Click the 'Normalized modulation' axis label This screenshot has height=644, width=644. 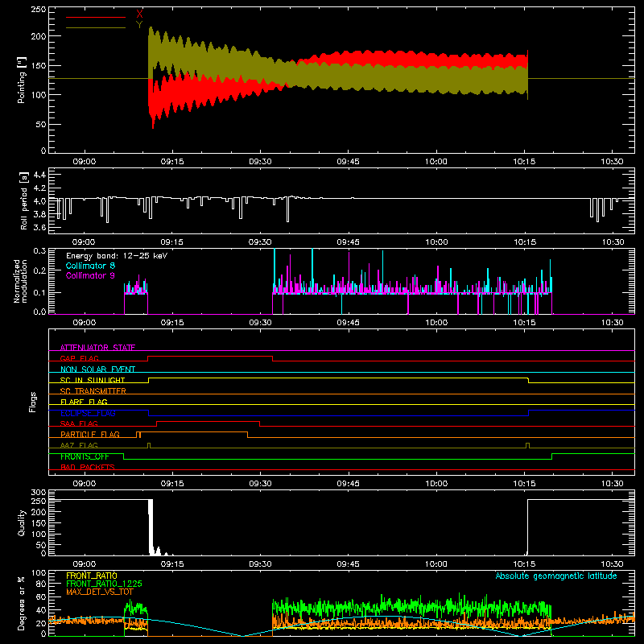tap(20, 281)
